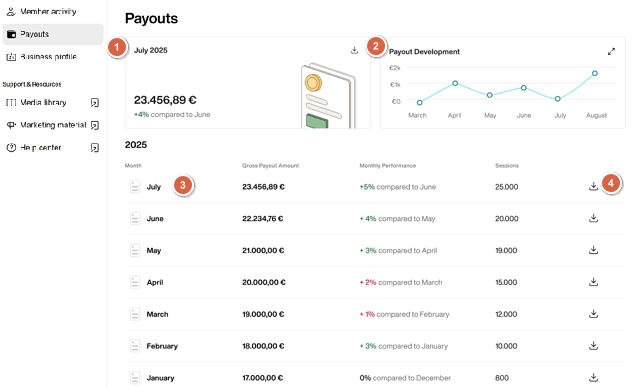Download the June payout statement

click(x=594, y=218)
